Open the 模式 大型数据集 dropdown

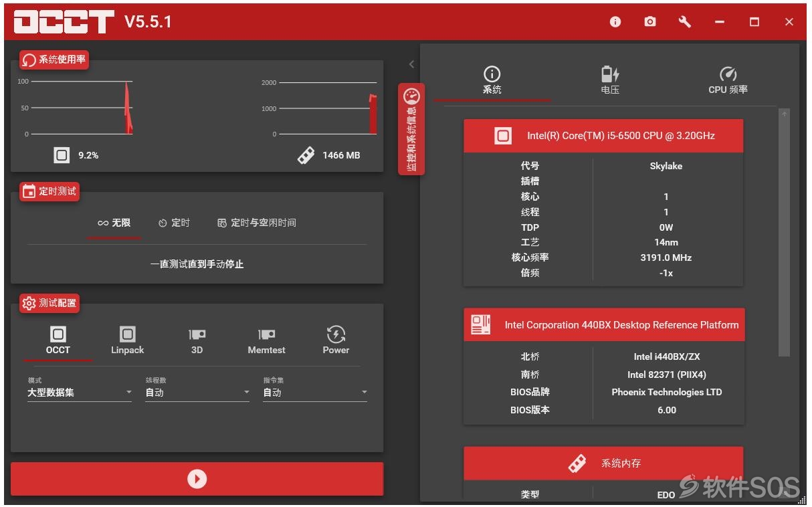coord(80,393)
